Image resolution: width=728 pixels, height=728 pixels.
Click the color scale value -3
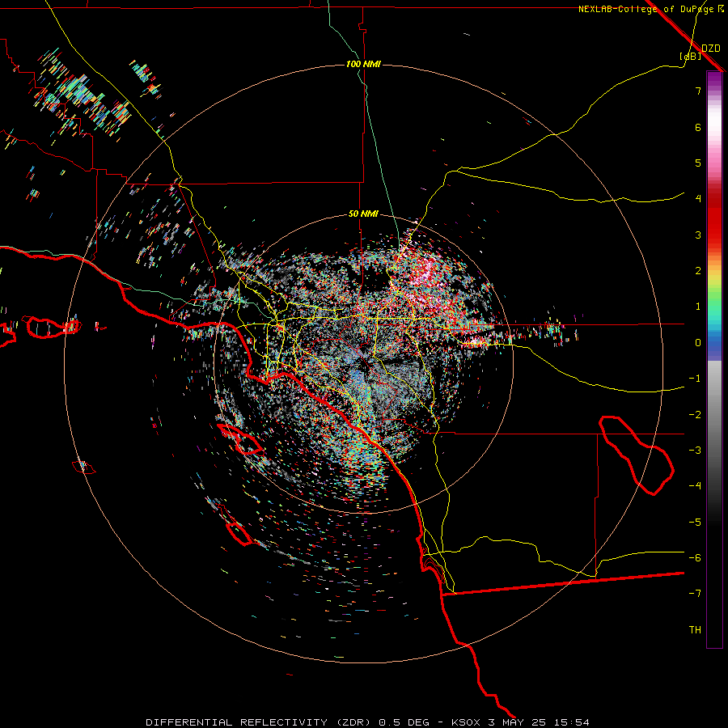695,451
